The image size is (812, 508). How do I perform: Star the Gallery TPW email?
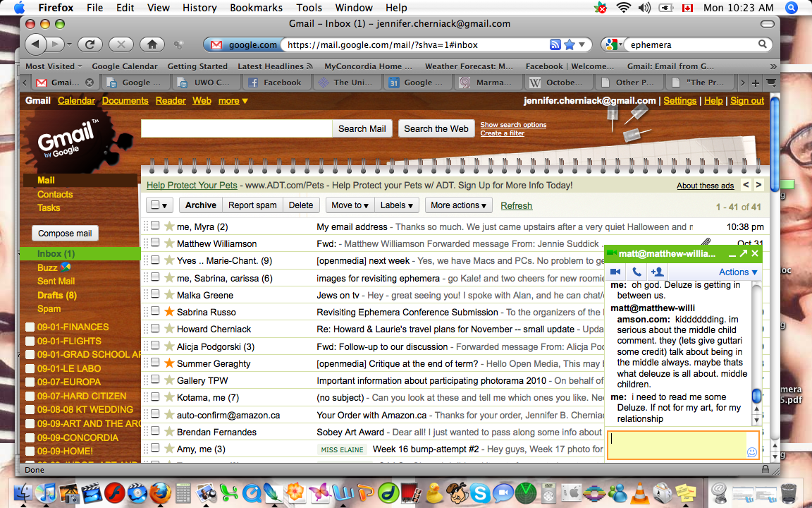click(x=169, y=380)
